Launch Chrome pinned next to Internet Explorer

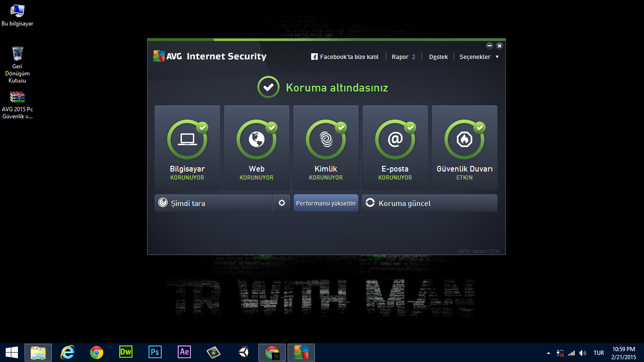tap(97, 352)
